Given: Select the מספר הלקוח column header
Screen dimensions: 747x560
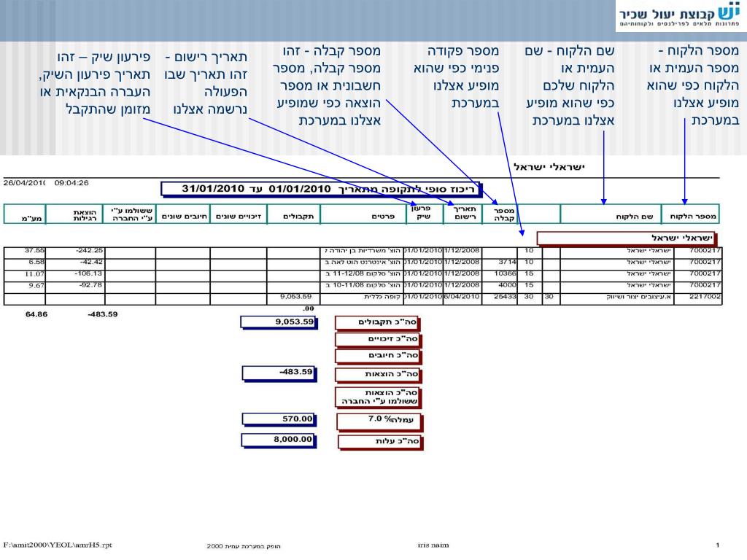Looking at the screenshot, I should (689, 214).
